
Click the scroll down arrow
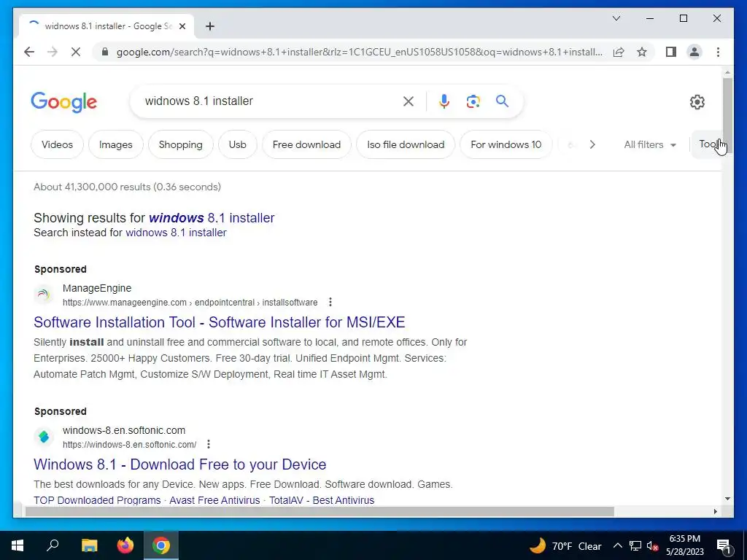[727, 499]
